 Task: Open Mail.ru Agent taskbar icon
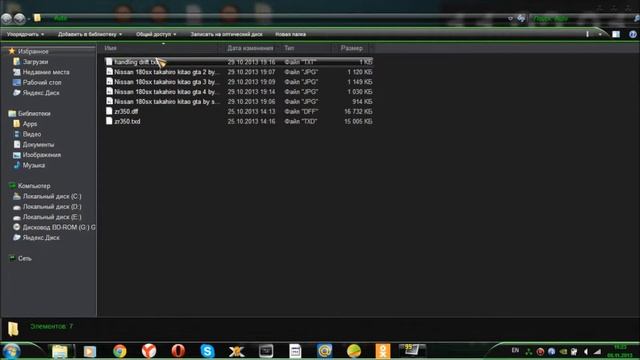click(325, 351)
